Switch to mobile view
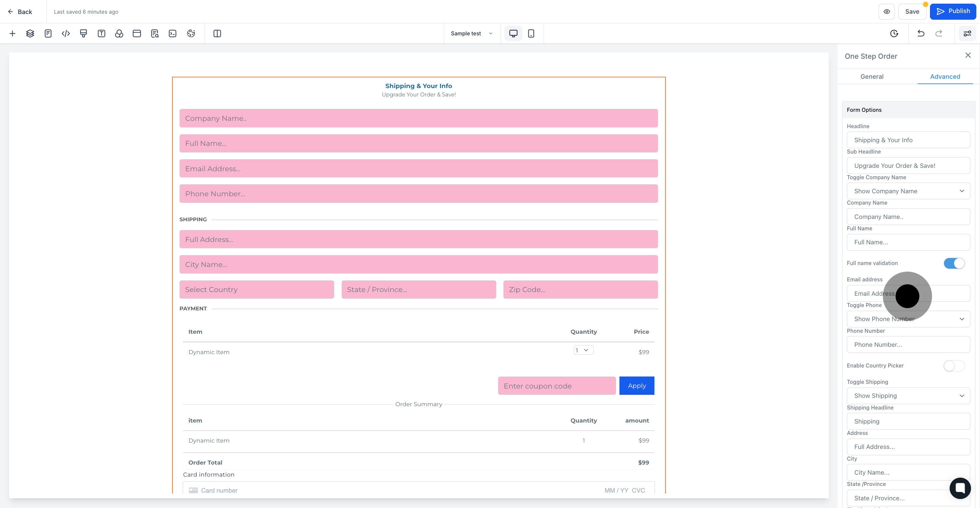 pyautogui.click(x=531, y=33)
